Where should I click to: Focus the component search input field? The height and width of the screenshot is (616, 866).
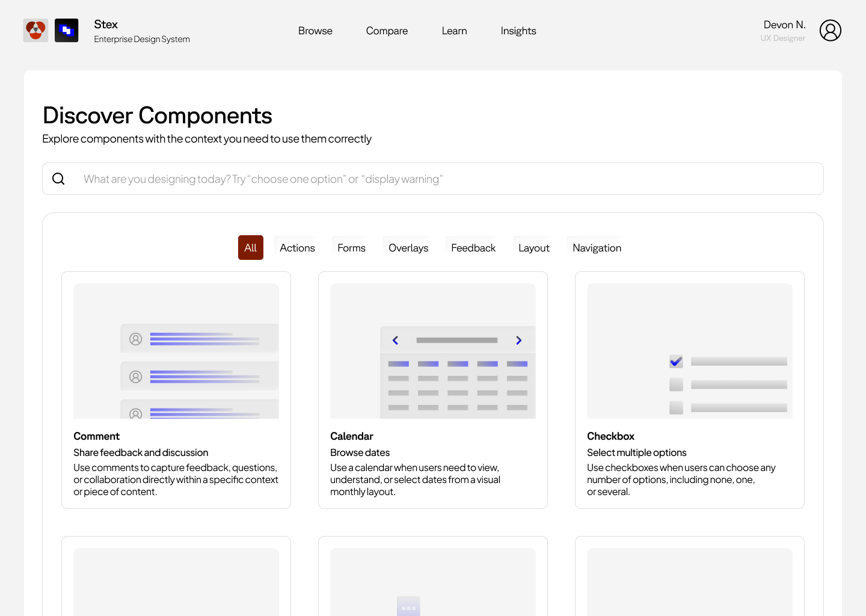coord(433,179)
